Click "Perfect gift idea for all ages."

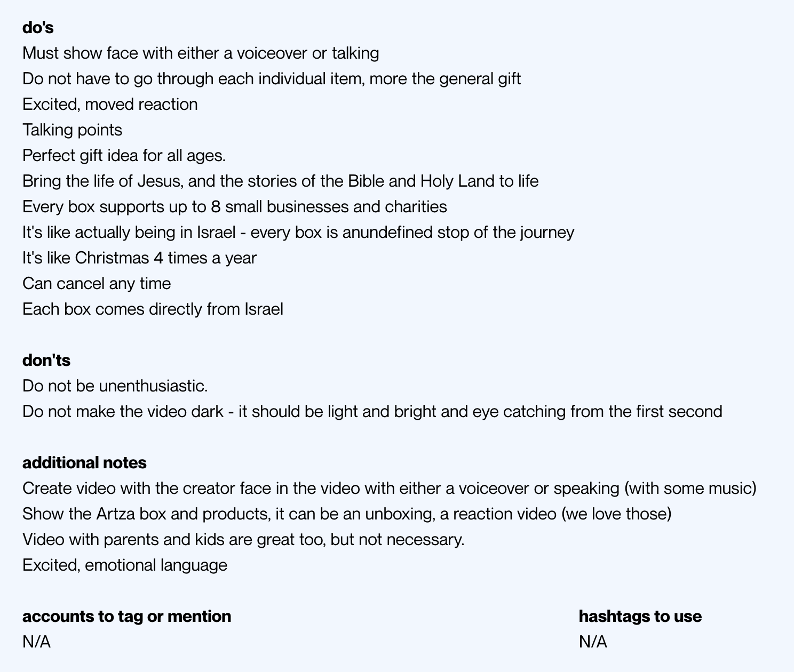[124, 156]
